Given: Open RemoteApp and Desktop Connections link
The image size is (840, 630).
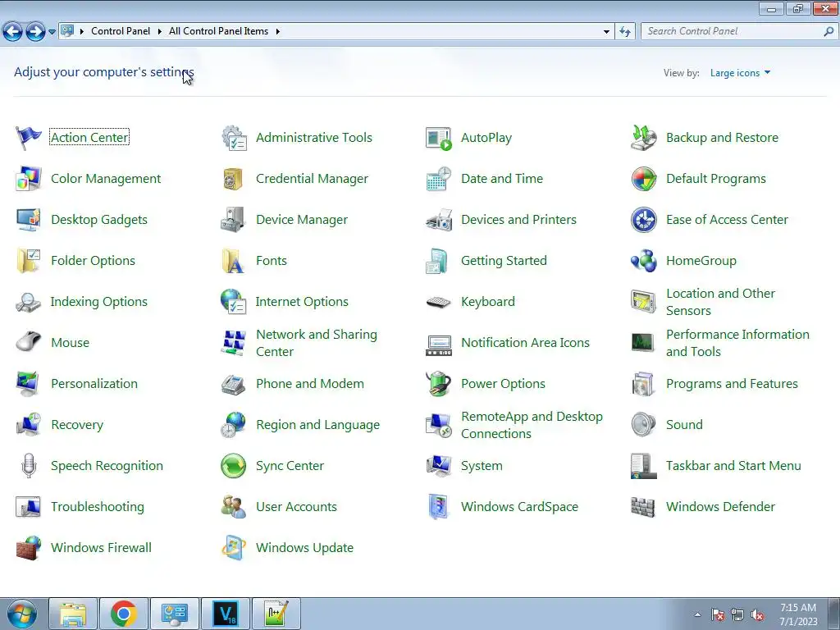Looking at the screenshot, I should tap(532, 425).
